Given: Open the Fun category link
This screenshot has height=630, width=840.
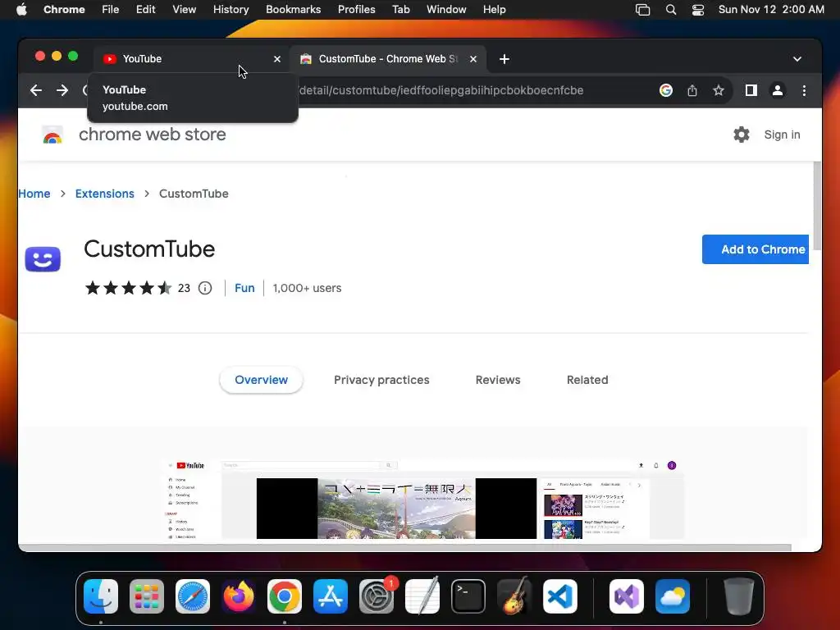Looking at the screenshot, I should click(244, 288).
